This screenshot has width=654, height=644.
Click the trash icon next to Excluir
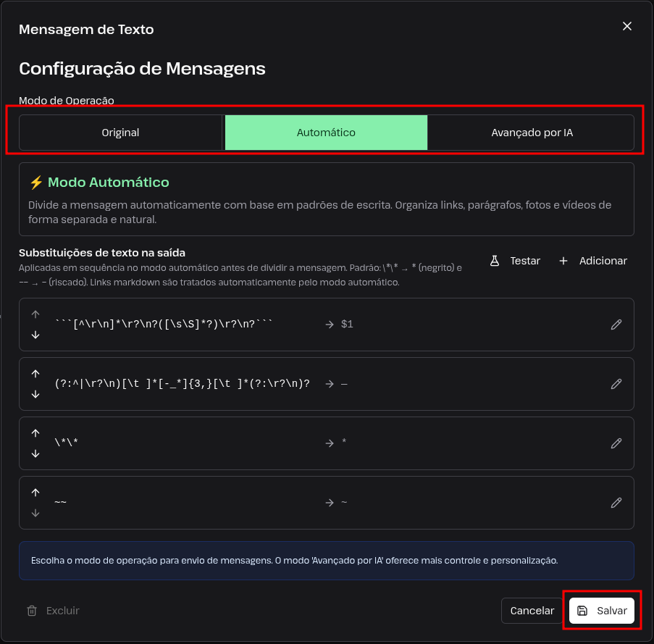click(32, 611)
